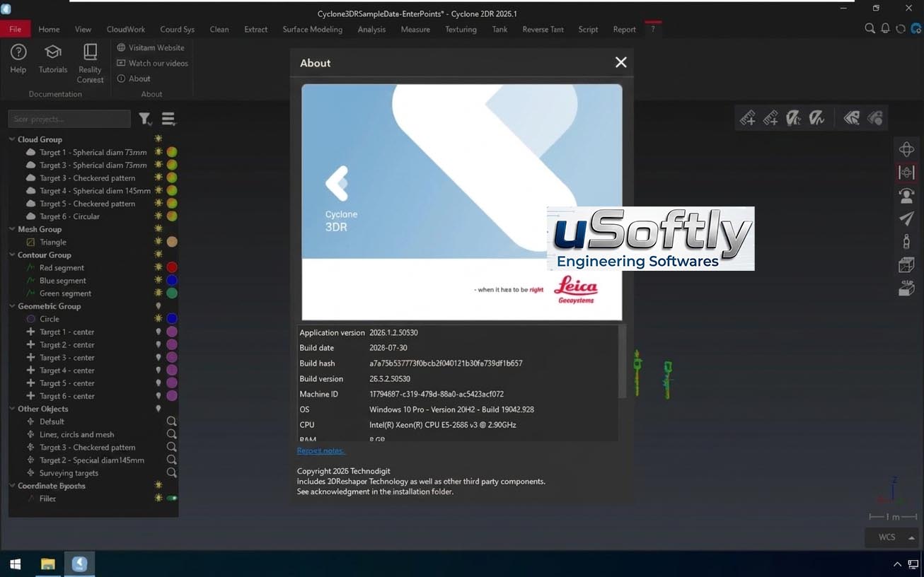924x577 pixels.
Task: Collapse the Cloud Group tree node
Action: pyautogui.click(x=12, y=139)
